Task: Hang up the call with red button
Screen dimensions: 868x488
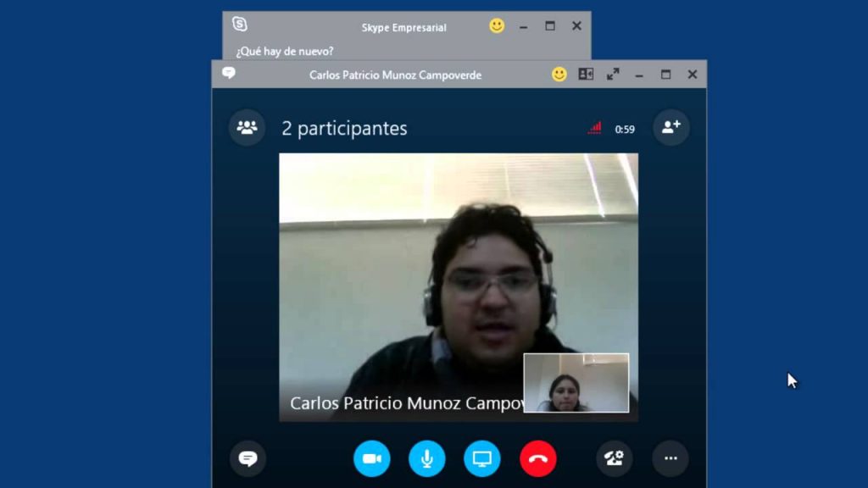Action: 537,458
